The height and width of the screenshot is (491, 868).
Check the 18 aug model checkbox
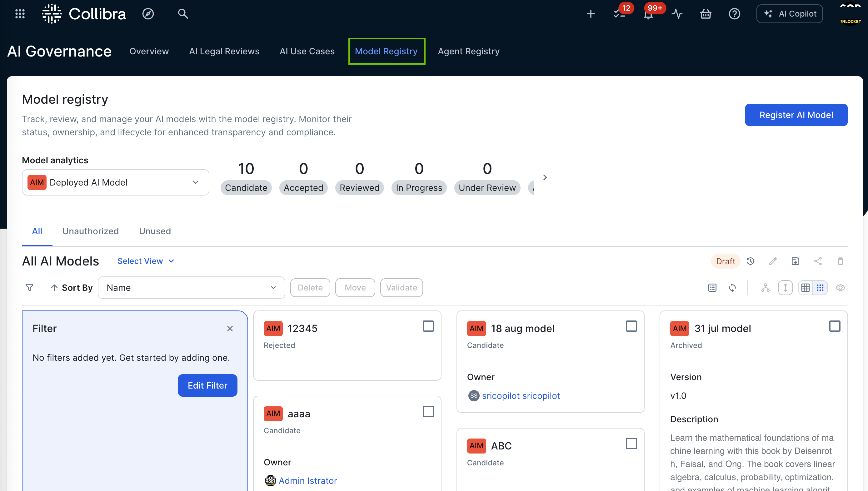coord(631,326)
